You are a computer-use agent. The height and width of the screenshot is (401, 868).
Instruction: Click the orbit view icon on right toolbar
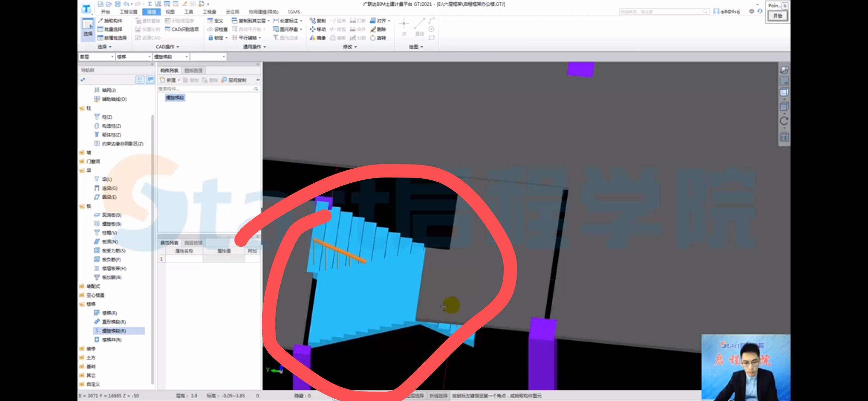click(784, 70)
